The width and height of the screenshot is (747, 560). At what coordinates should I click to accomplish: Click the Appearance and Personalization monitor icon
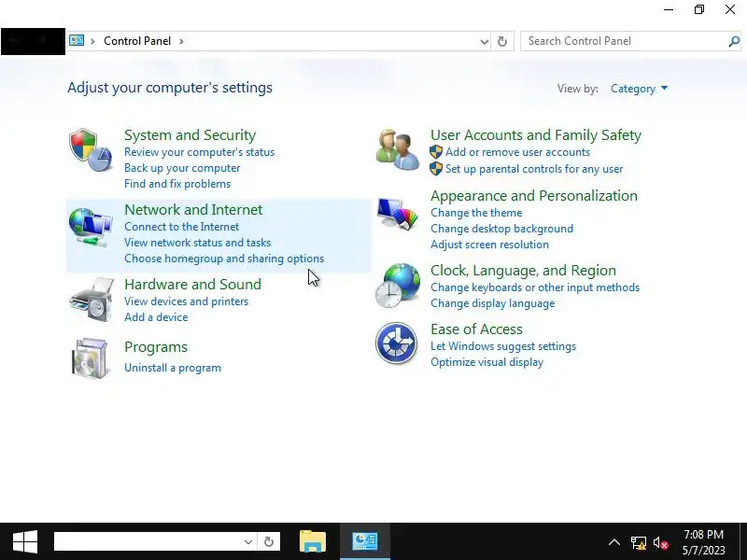398,214
